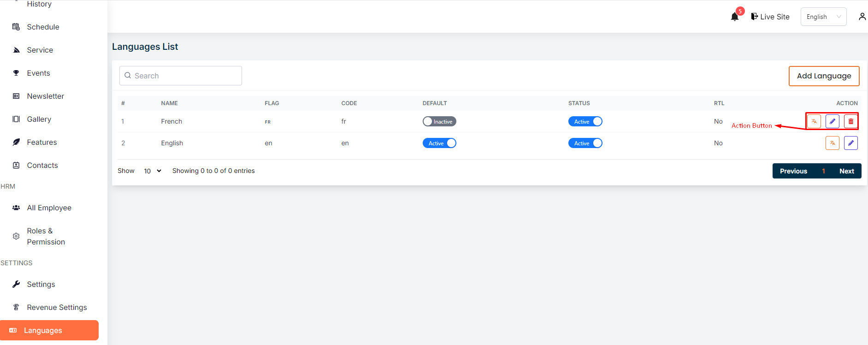Open the notifications bell icon
This screenshot has height=345, width=868.
click(734, 17)
